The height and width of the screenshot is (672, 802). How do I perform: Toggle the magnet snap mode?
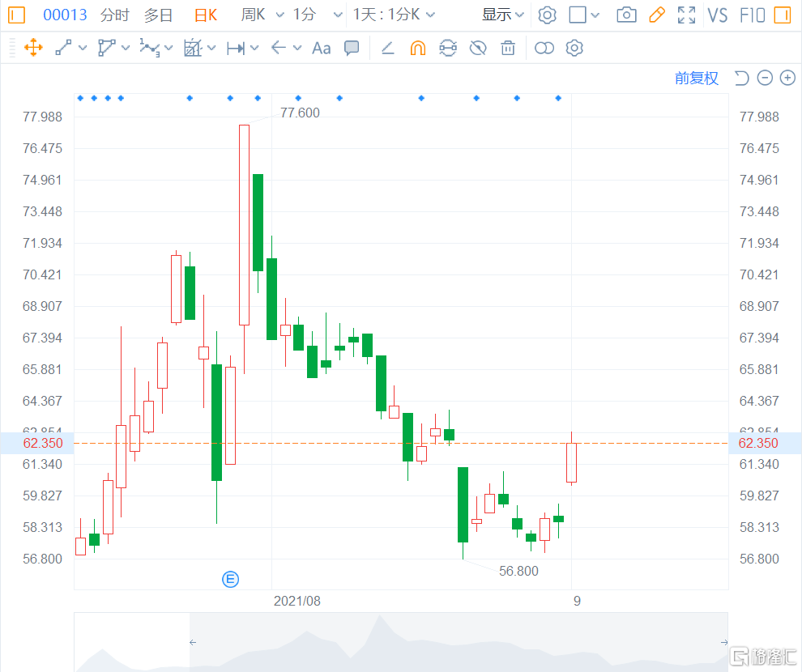click(x=418, y=48)
